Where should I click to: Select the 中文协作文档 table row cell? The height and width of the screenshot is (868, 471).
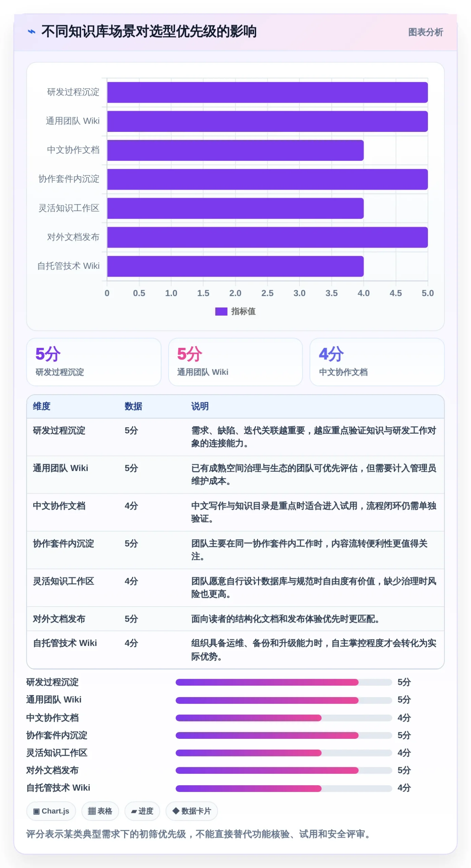coord(59,506)
